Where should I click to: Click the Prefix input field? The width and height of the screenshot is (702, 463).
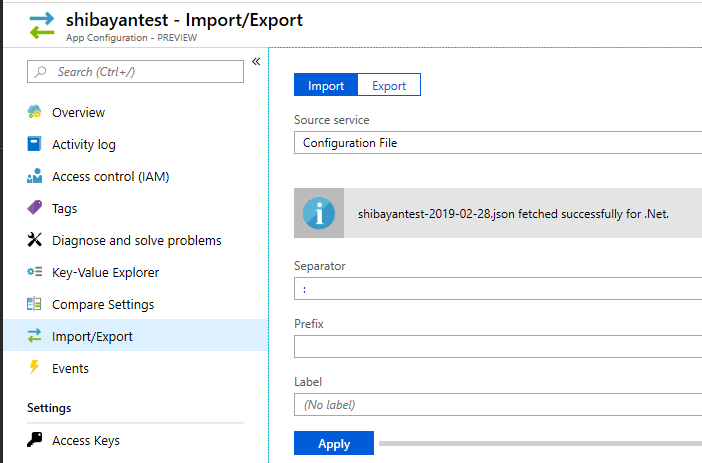[x=498, y=347]
